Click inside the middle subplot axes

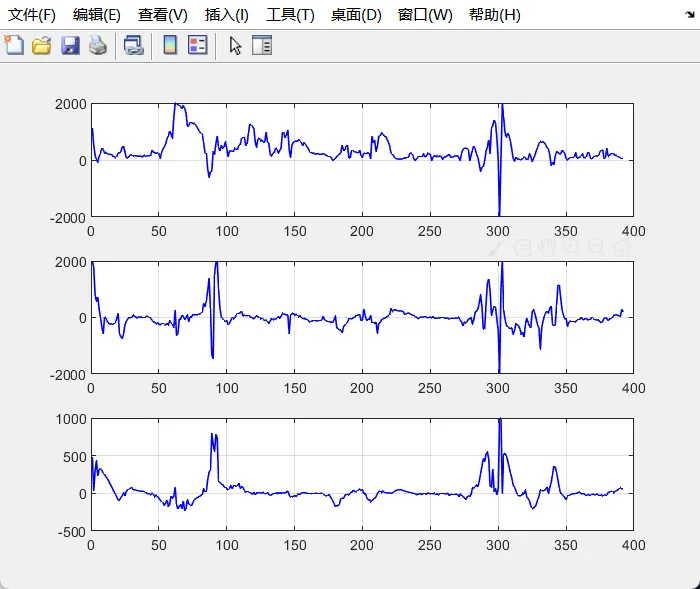point(362,317)
